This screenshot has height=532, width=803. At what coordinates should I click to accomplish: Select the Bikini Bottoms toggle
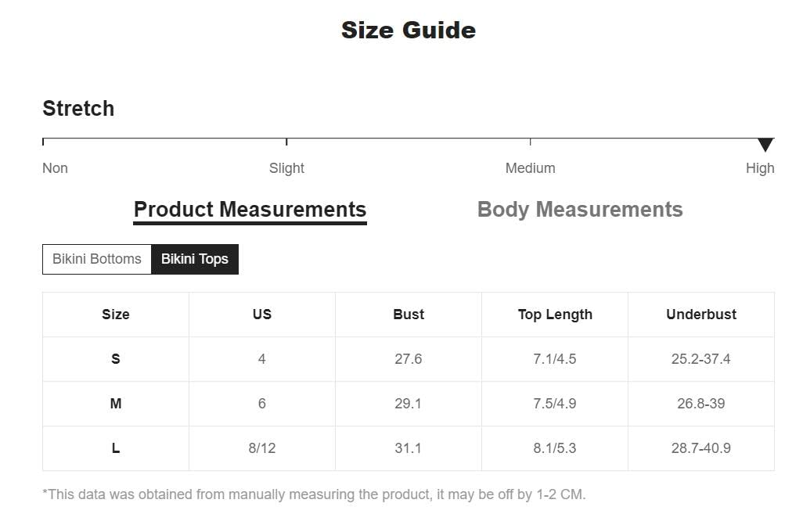tap(97, 259)
